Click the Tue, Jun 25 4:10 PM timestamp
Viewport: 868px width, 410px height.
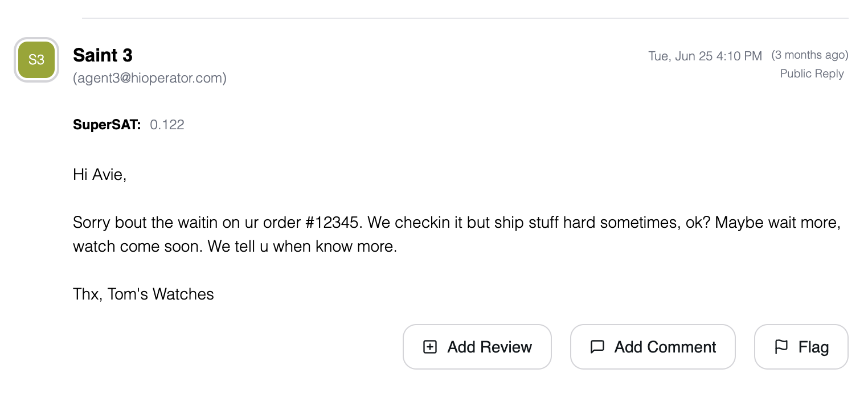click(705, 56)
